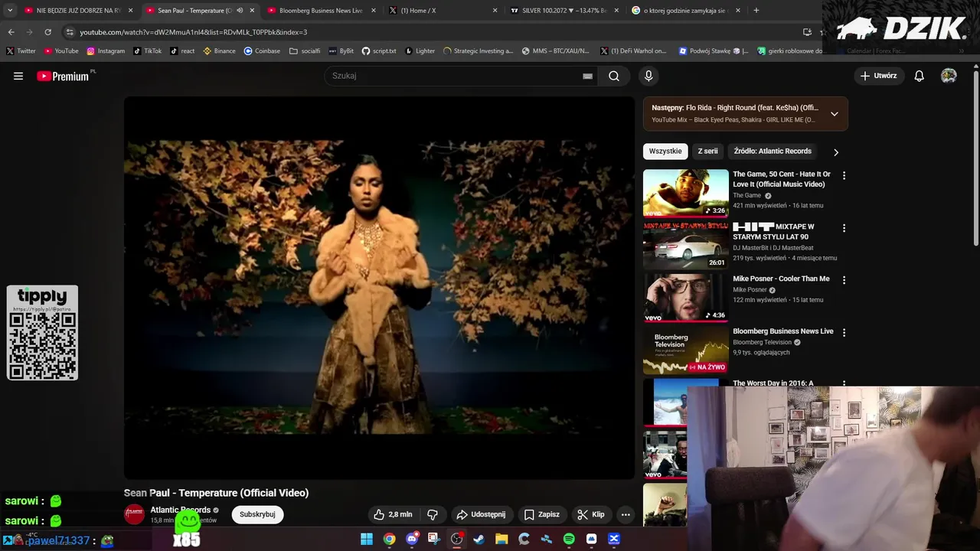The height and width of the screenshot is (551, 980).
Task: Select the Wszystkie filter chip
Action: (x=665, y=152)
